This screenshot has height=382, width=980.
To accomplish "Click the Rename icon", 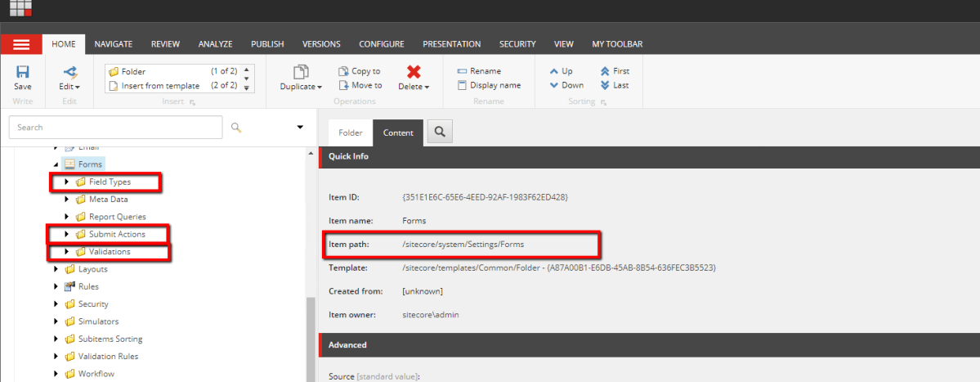I will pyautogui.click(x=462, y=71).
